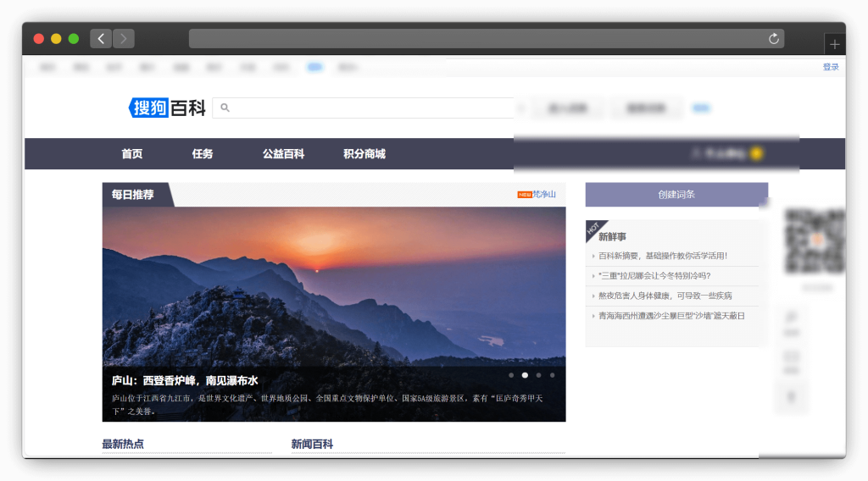Viewport: 868px width, 481px height.
Task: Click the HOT corner ribbon badge
Action: (x=594, y=229)
